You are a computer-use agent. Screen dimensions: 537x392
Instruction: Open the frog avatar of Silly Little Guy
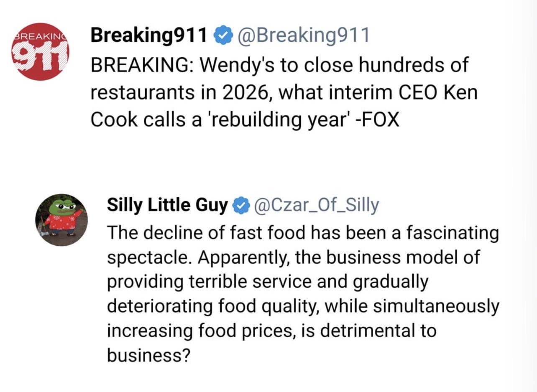coord(61,220)
